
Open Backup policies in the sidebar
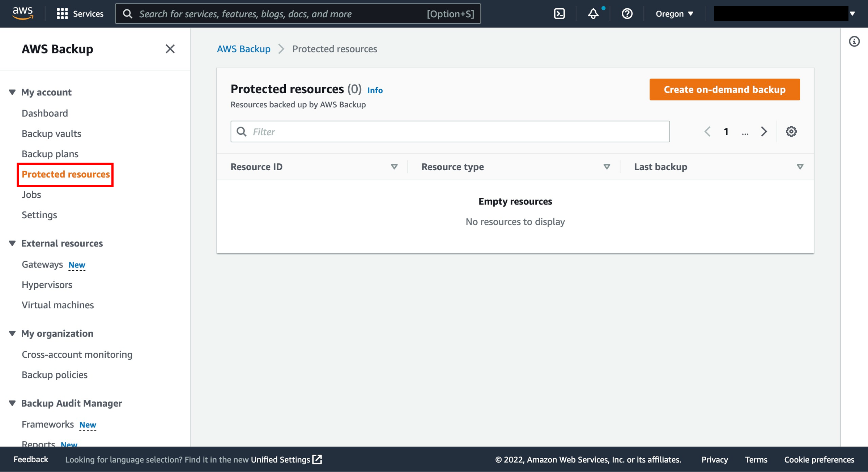55,374
